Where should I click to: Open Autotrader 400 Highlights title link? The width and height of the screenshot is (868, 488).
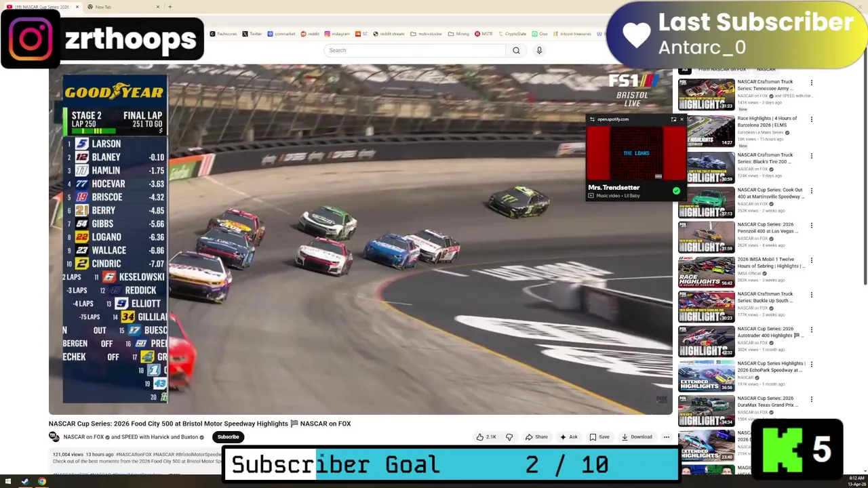coord(771,332)
